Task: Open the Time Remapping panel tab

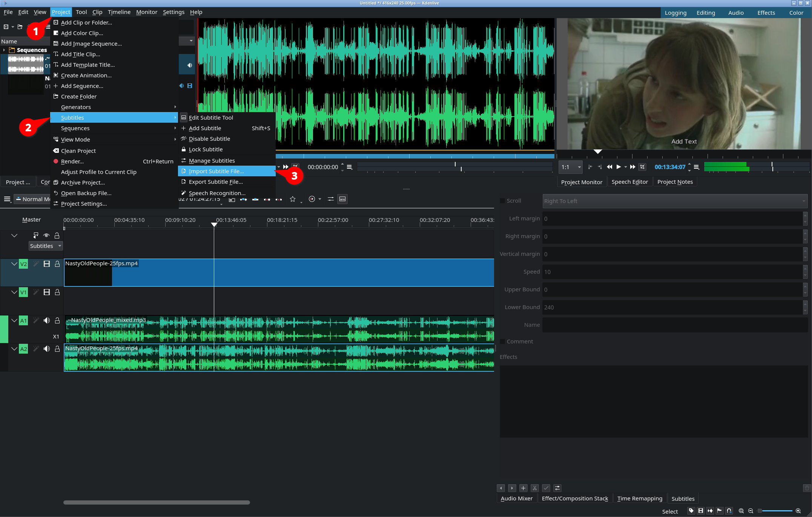Action: tap(639, 499)
